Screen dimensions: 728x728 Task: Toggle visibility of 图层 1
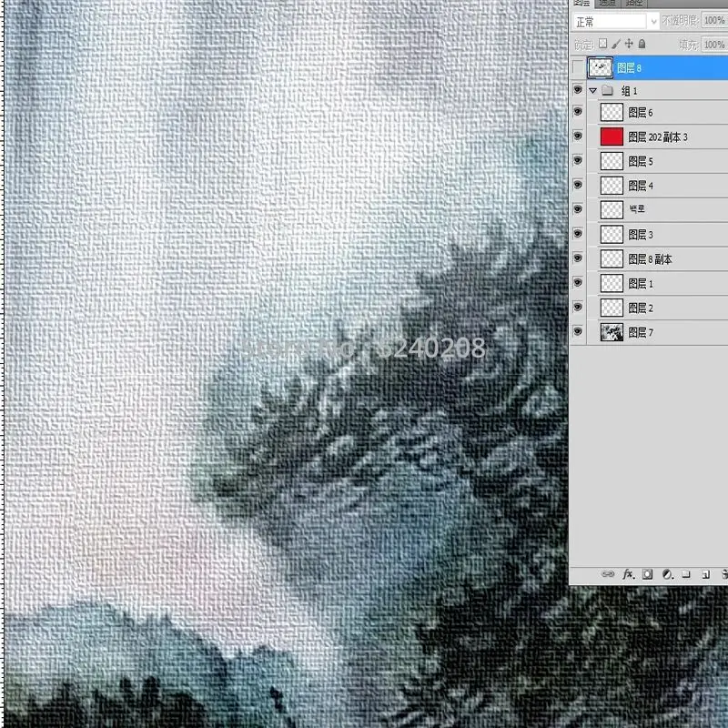578,283
